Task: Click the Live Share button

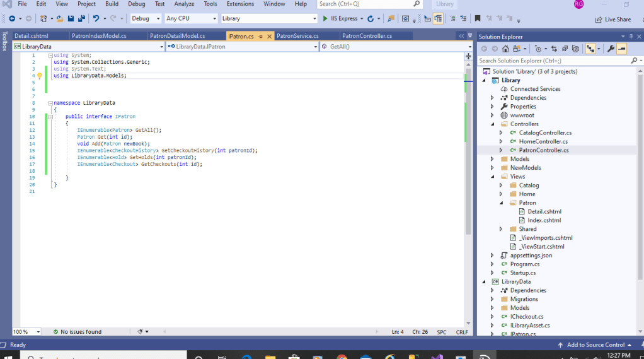Action: (x=613, y=20)
